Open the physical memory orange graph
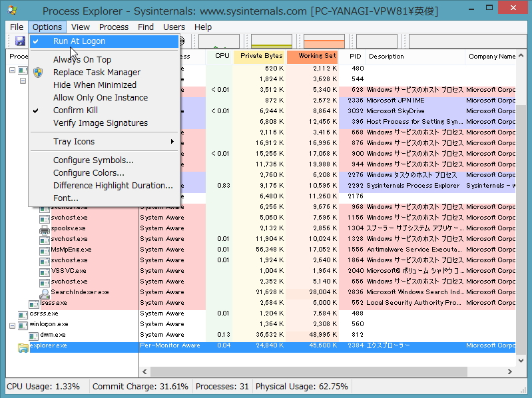The height and width of the screenshot is (398, 532). coord(324,41)
